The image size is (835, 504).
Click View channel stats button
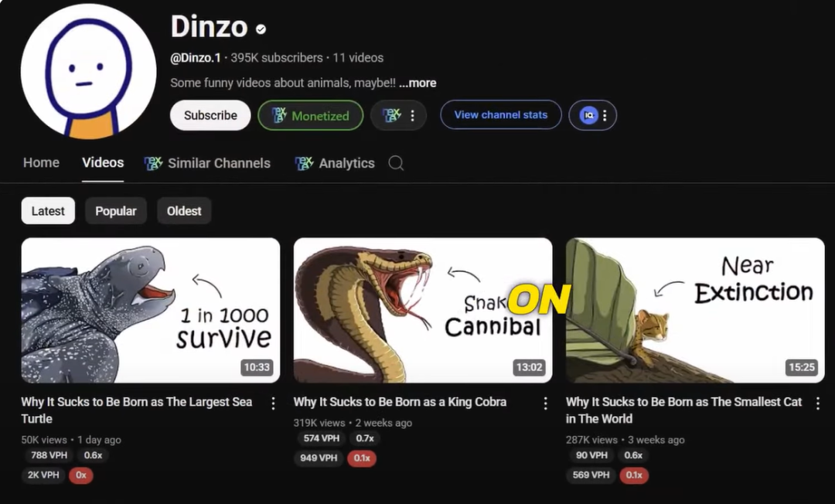pyautogui.click(x=500, y=115)
